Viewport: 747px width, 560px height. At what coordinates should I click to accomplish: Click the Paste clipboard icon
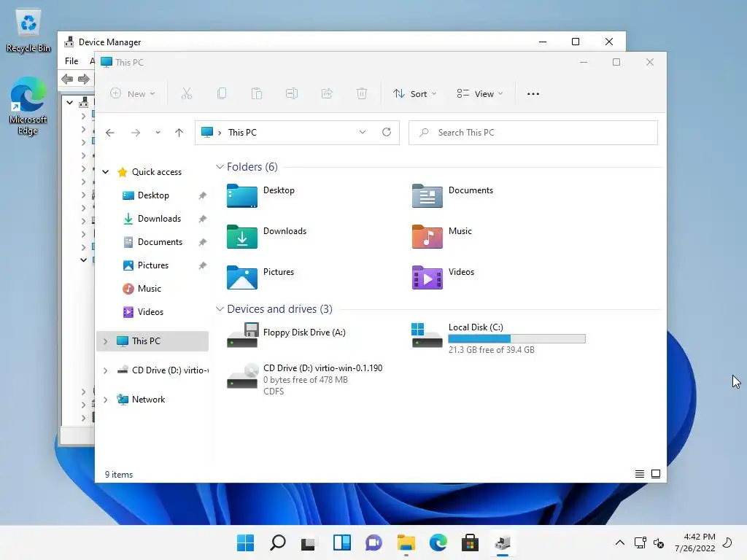[x=257, y=93]
